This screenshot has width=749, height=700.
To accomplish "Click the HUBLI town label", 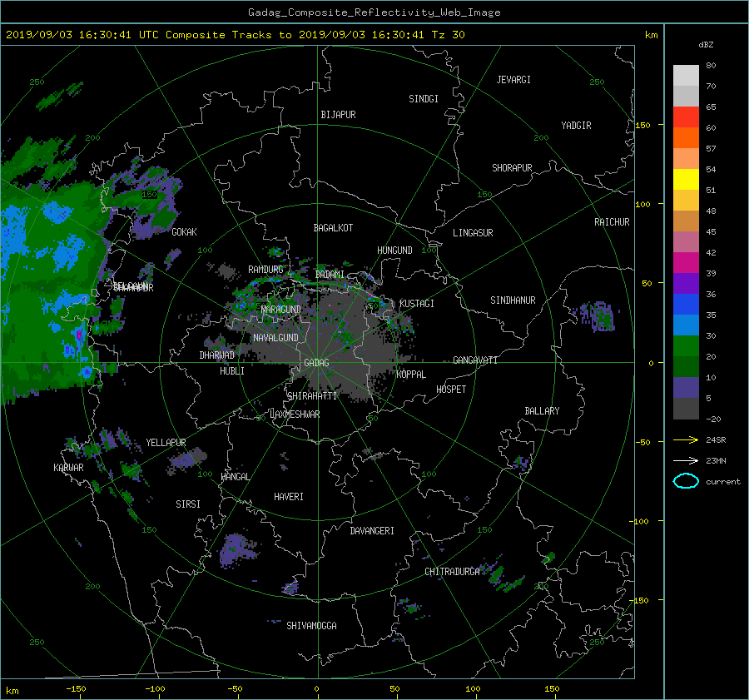I will 232,371.
